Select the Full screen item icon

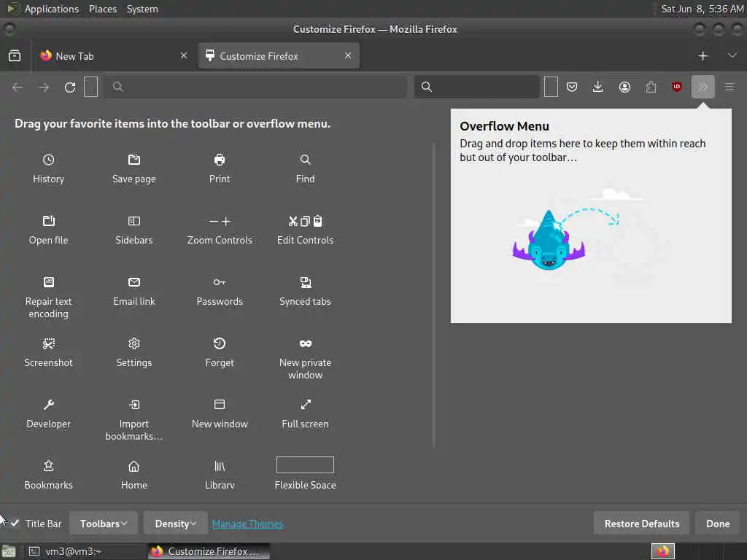305,405
